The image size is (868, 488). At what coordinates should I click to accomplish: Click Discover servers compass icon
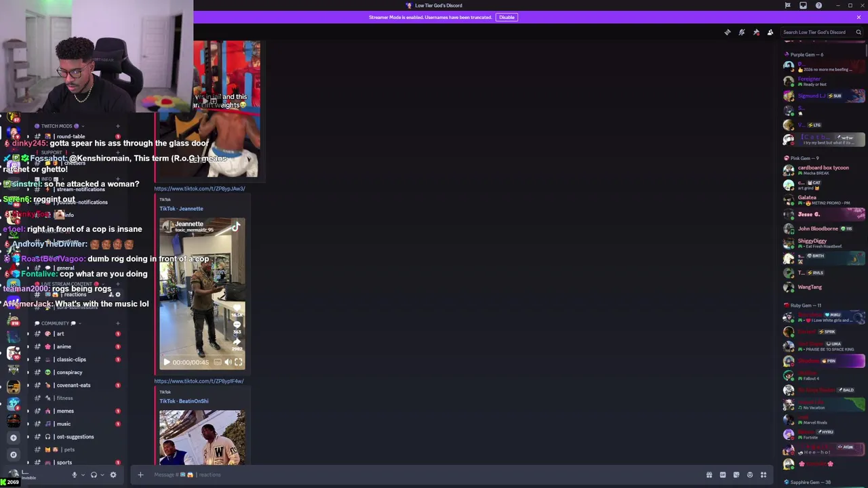pyautogui.click(x=14, y=455)
